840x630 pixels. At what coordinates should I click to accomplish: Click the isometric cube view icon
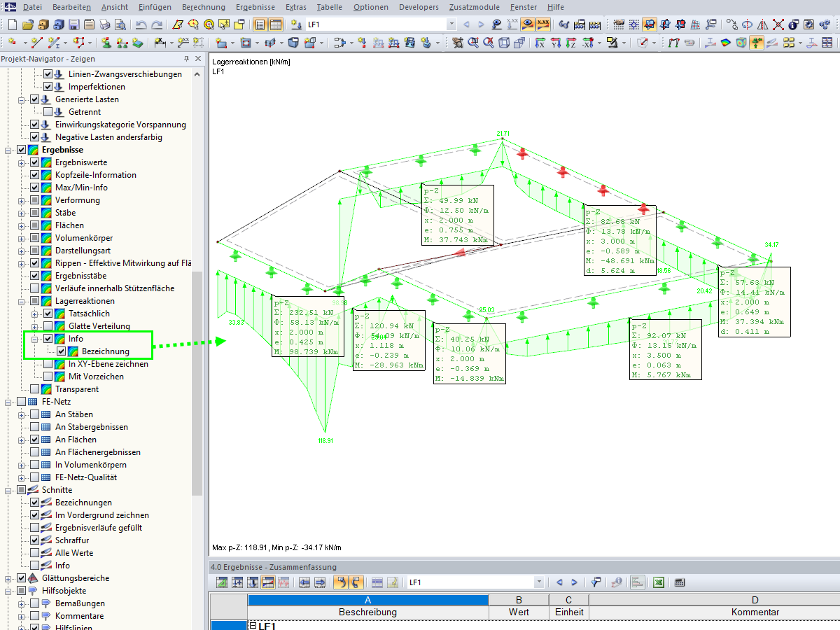[x=503, y=43]
